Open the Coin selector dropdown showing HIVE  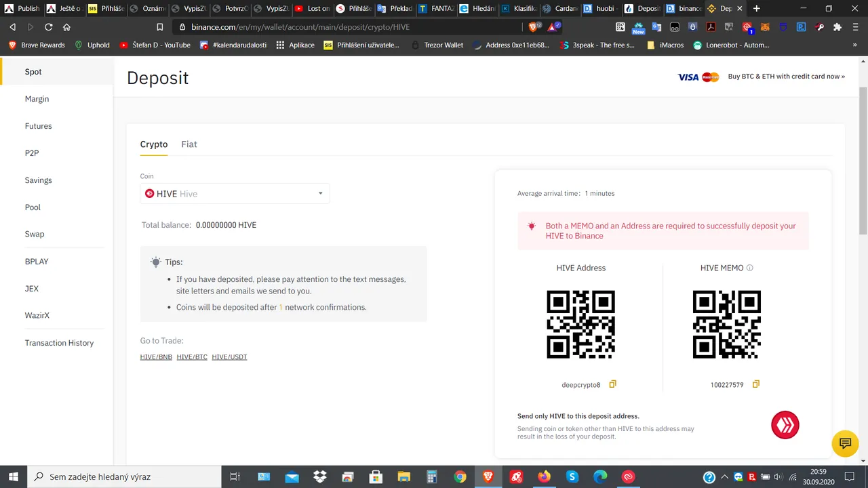[235, 193]
